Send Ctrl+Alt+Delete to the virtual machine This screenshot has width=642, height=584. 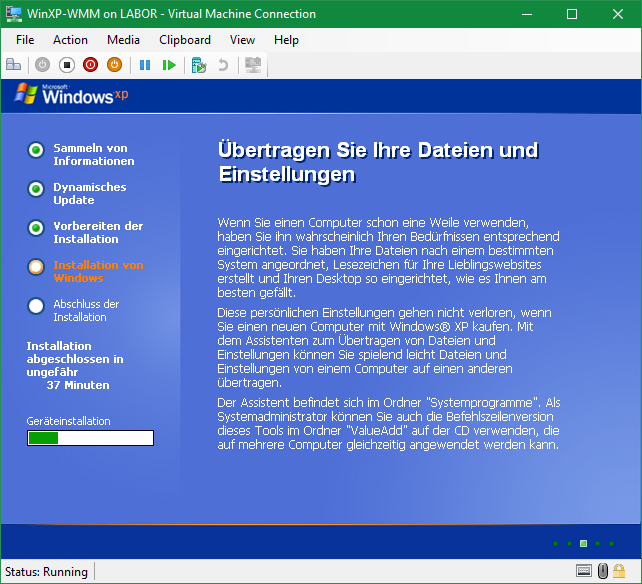click(x=14, y=65)
